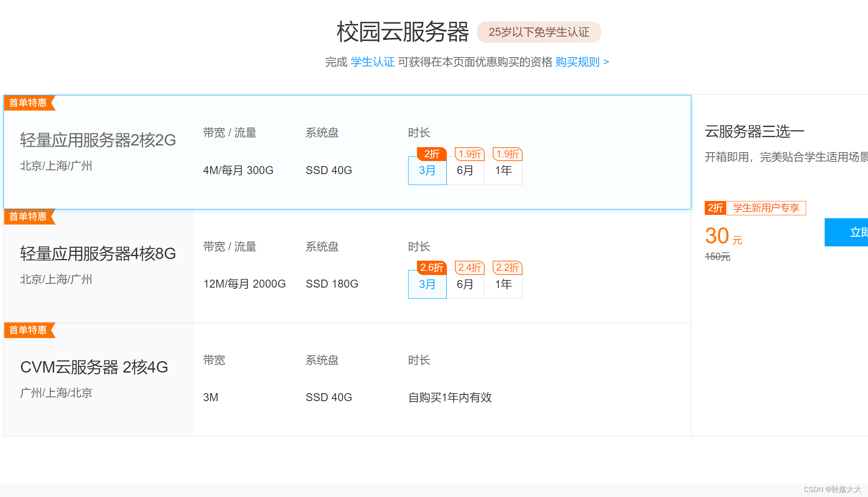Click 首单特惠 ribbon on 2核2G card

(28, 103)
